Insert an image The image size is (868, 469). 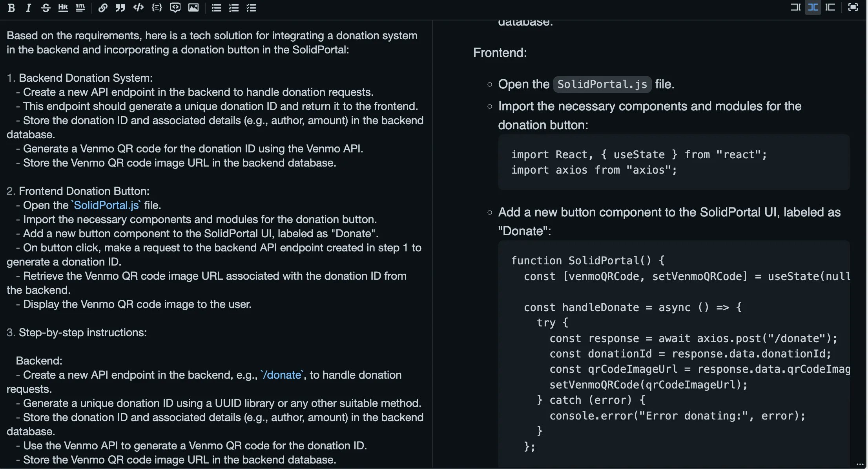point(193,8)
